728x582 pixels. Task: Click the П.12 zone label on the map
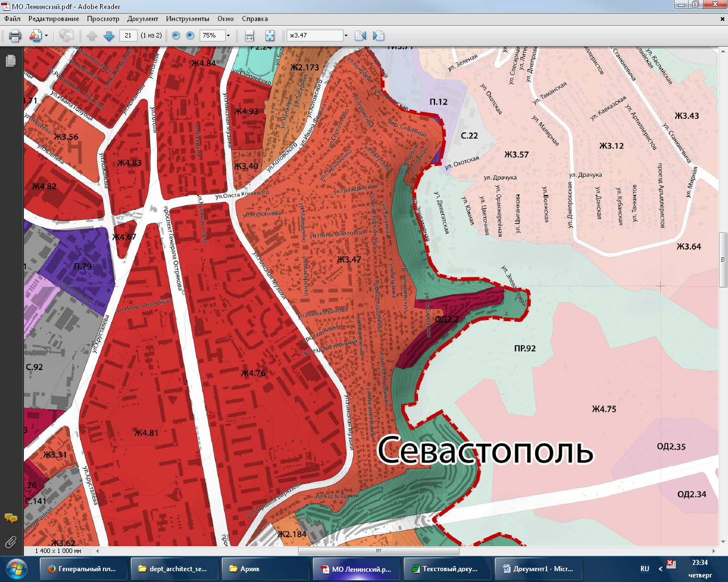point(439,102)
